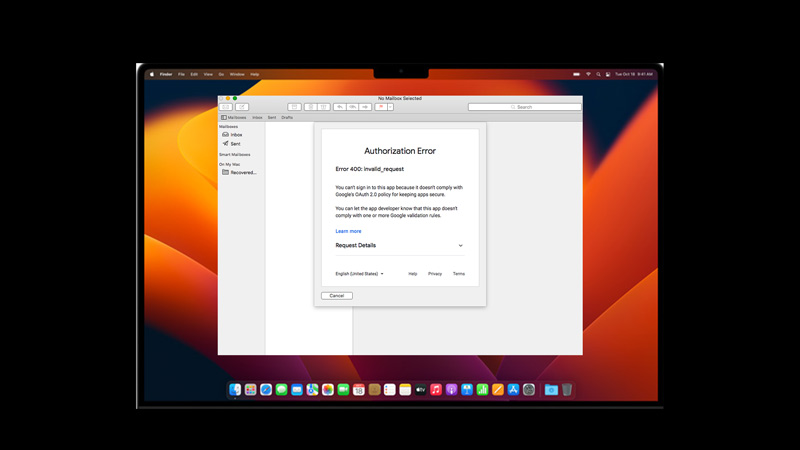
Task: Click the Learn more link
Action: click(348, 231)
